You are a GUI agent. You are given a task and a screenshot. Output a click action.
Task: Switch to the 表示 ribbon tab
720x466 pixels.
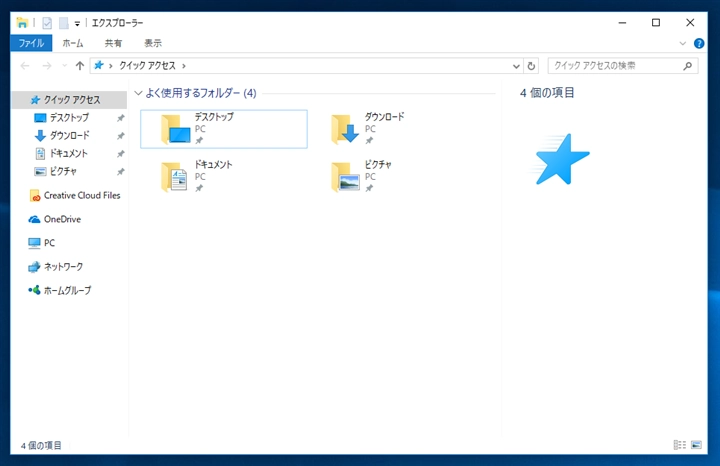tap(153, 43)
